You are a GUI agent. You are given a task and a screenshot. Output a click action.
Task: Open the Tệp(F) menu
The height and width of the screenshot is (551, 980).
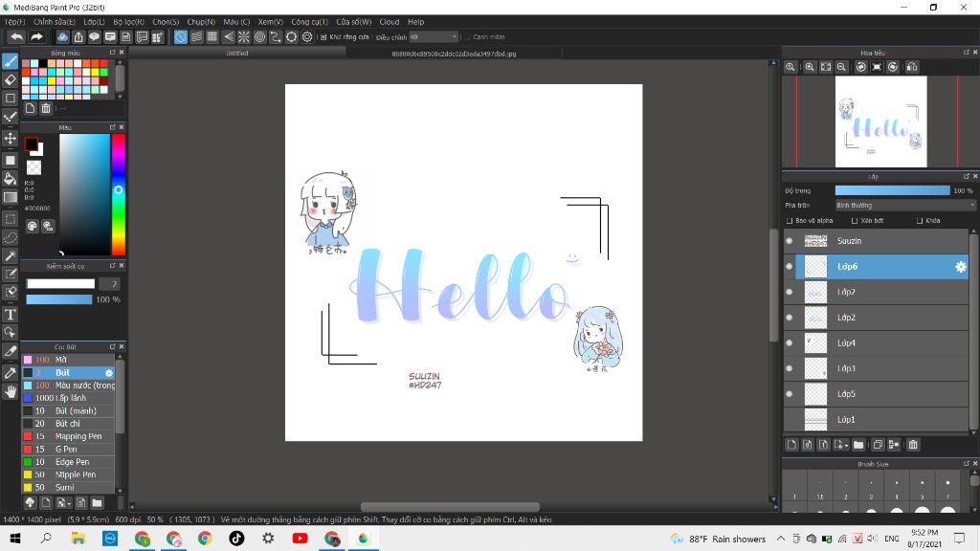click(15, 22)
